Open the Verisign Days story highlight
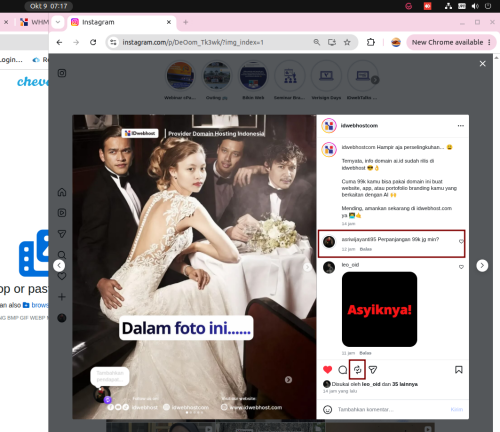 pos(326,76)
